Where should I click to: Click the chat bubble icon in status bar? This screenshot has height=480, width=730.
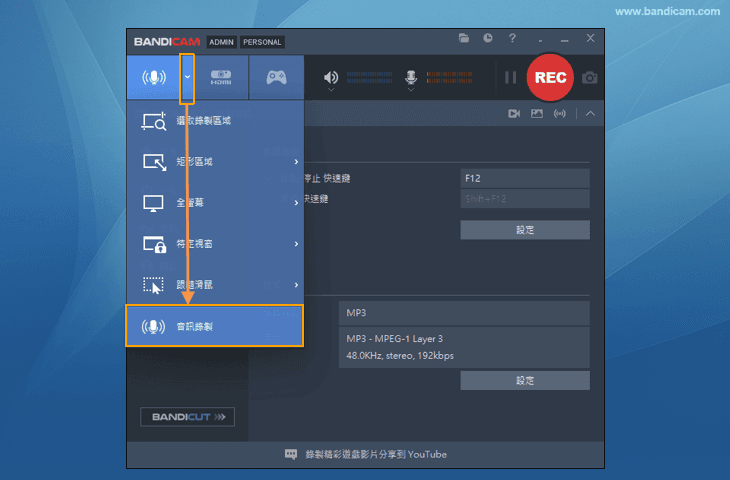tap(291, 454)
